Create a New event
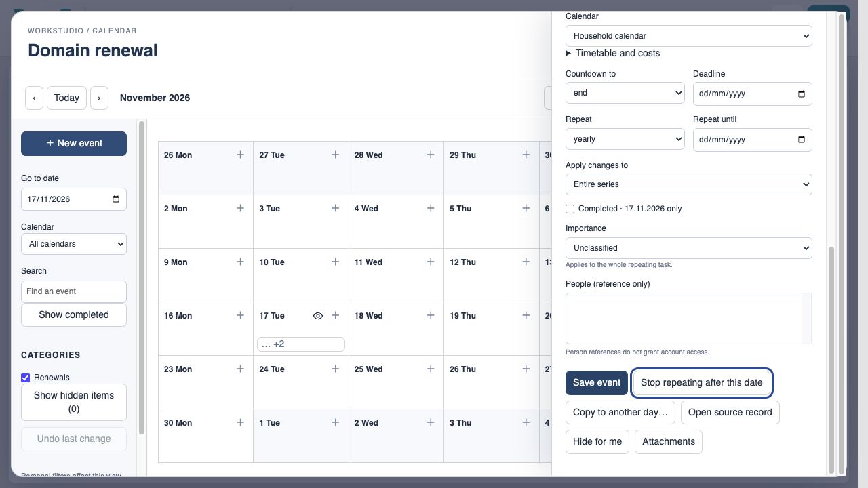The height and width of the screenshot is (488, 868). [74, 144]
